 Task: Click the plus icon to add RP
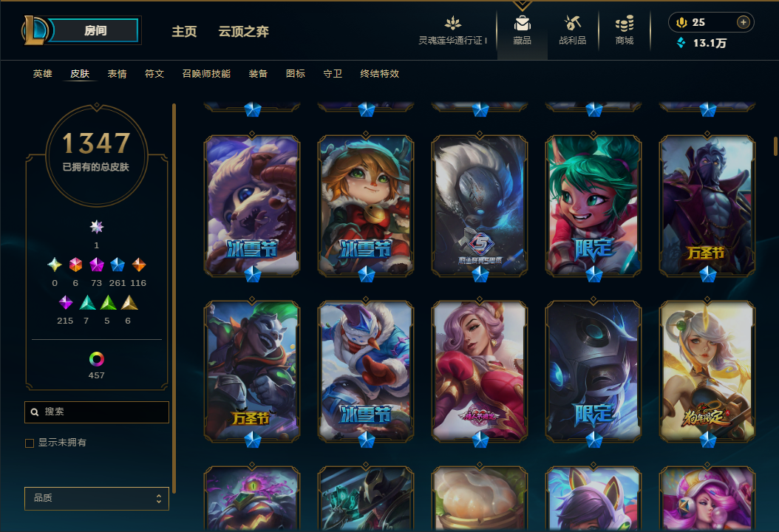[744, 22]
